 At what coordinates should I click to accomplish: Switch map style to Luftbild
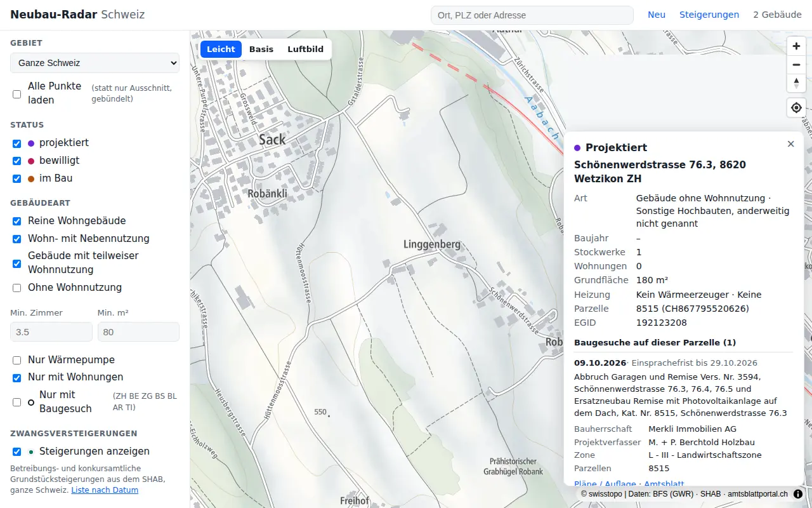(x=305, y=49)
